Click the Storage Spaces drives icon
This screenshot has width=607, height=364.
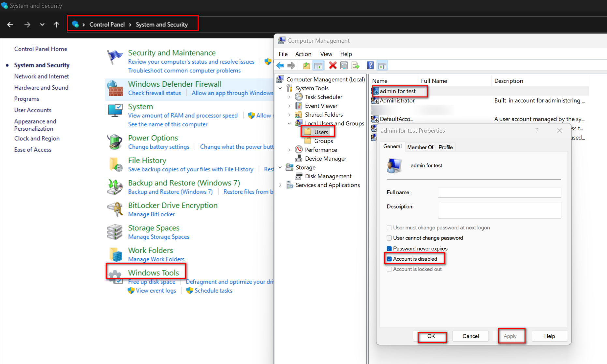115,232
